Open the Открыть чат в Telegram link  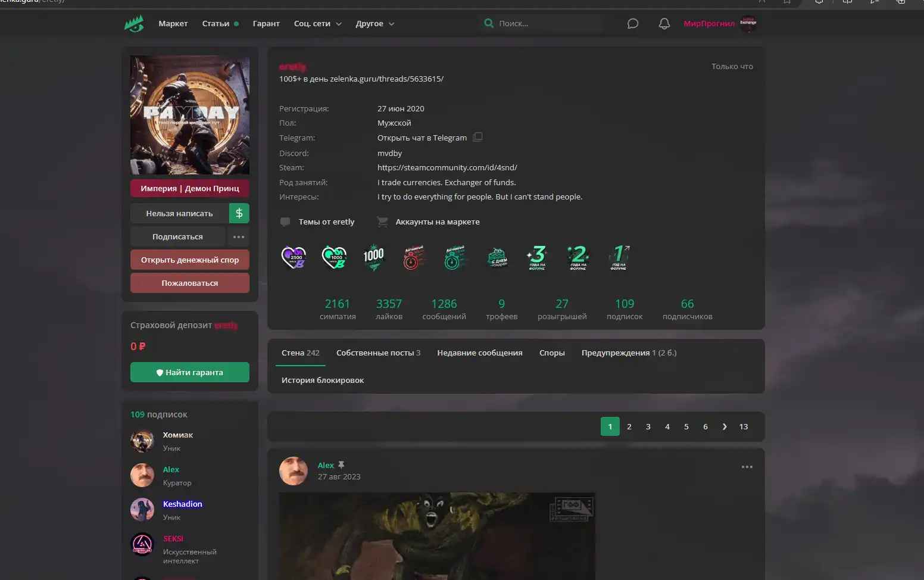(422, 138)
